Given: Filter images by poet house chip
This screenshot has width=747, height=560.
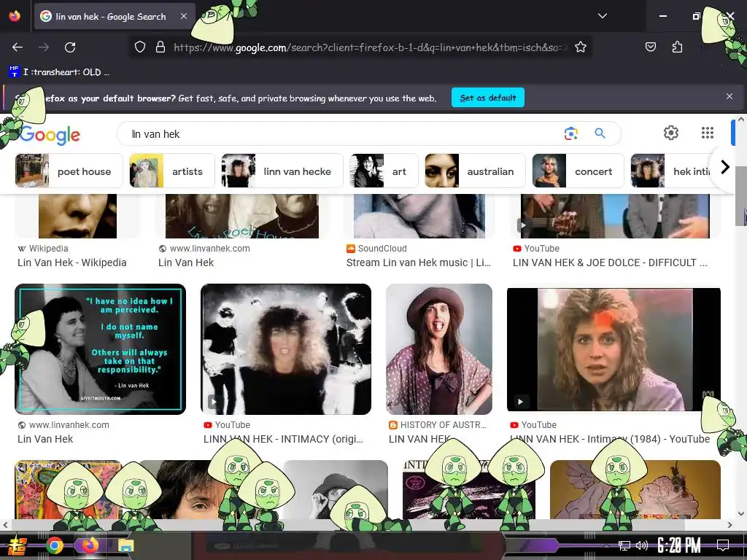Looking at the screenshot, I should click(69, 171).
